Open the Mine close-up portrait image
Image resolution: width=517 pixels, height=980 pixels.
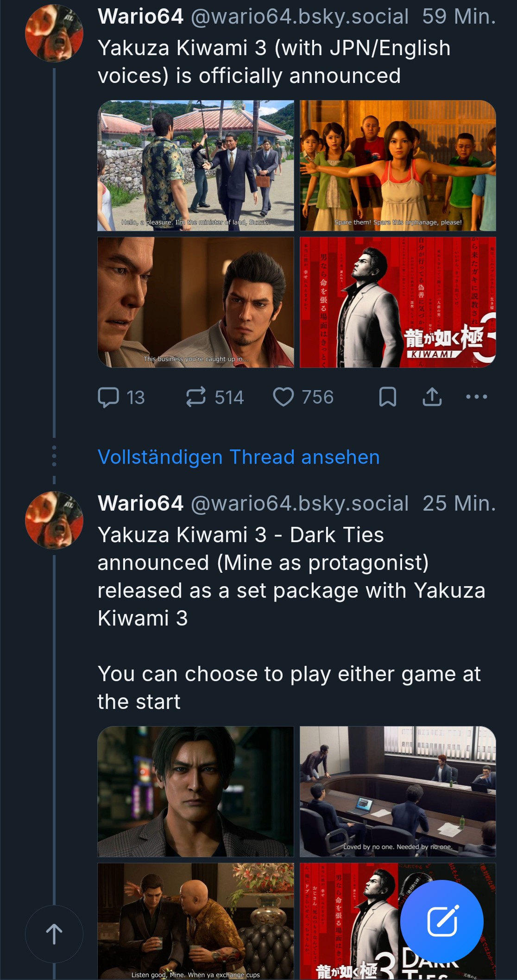[195, 791]
